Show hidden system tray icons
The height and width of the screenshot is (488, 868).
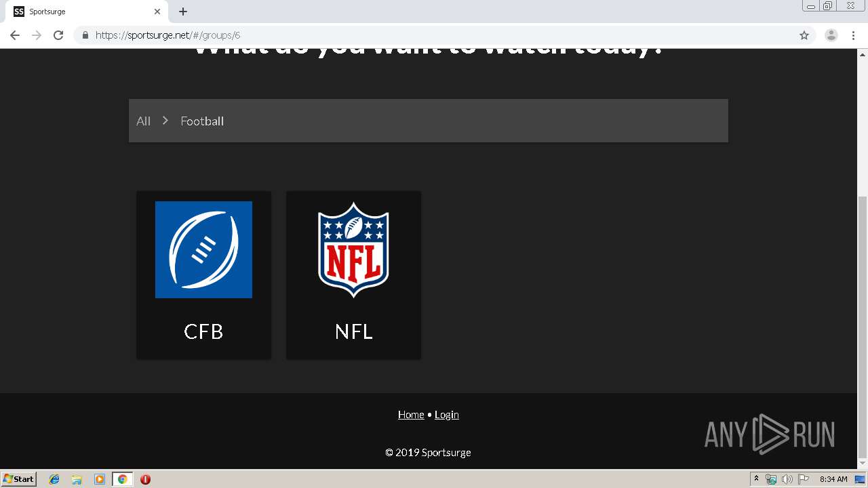point(756,479)
